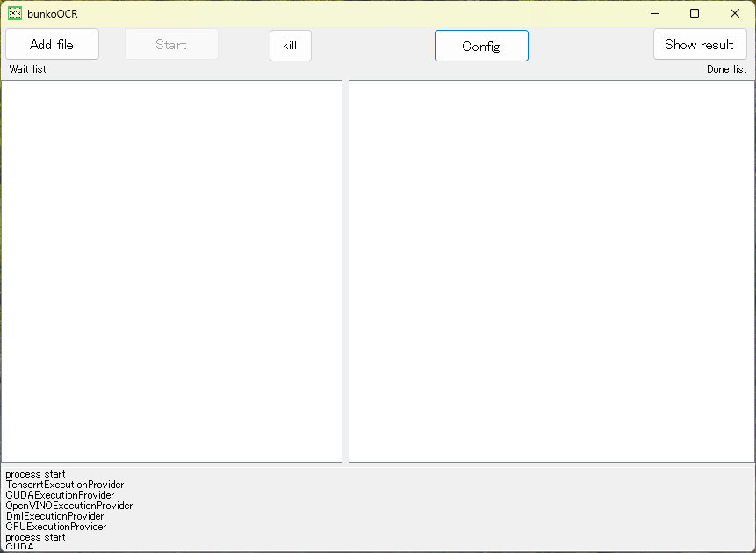Open the Add file dialog
756x553 pixels.
52,44
